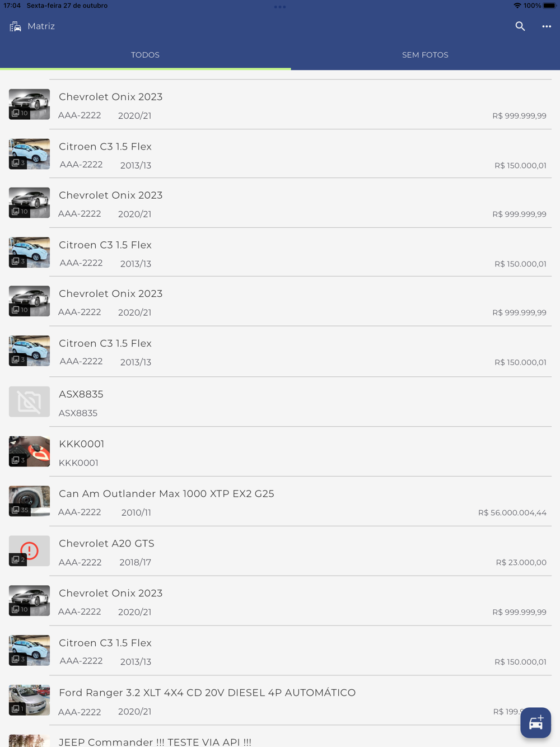Open the three-dot more options menu
This screenshot has height=747, width=560.
coord(547,26)
